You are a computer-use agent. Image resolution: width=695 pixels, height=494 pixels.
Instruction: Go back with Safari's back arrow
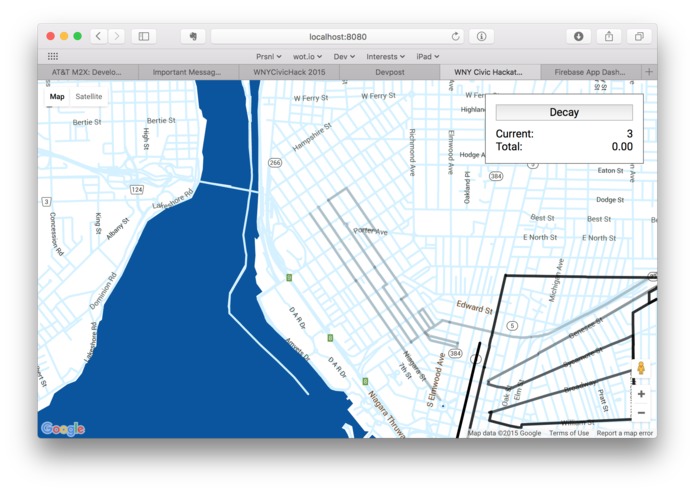(x=98, y=36)
